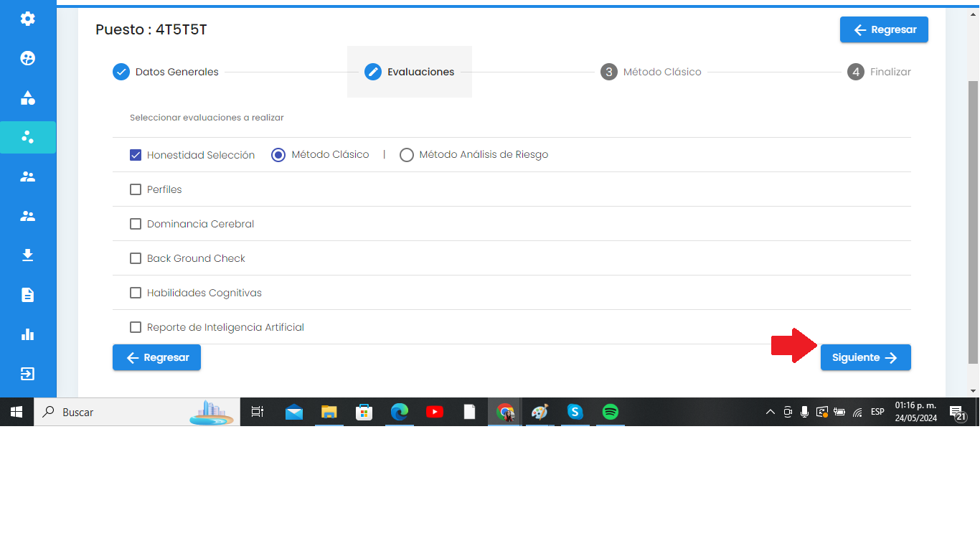The width and height of the screenshot is (980, 551).
Task: Open the settings gear in sidebar
Action: click(28, 19)
